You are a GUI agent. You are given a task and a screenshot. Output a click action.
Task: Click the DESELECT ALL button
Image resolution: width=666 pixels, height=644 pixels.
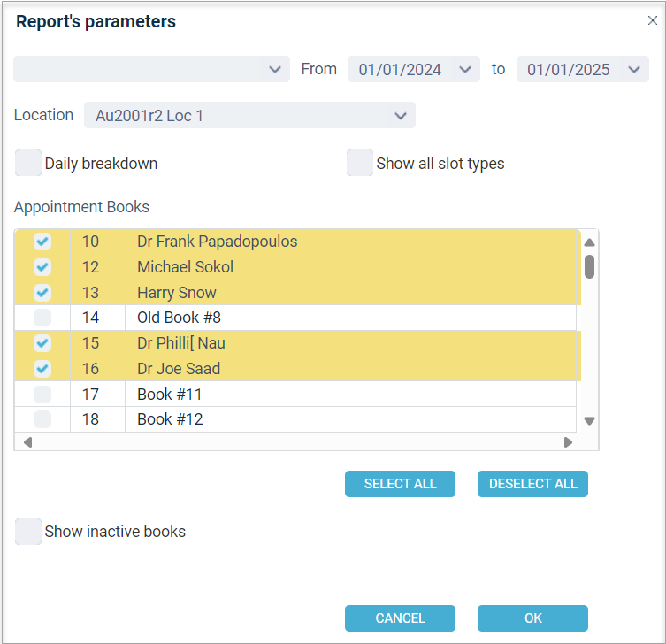[532, 484]
